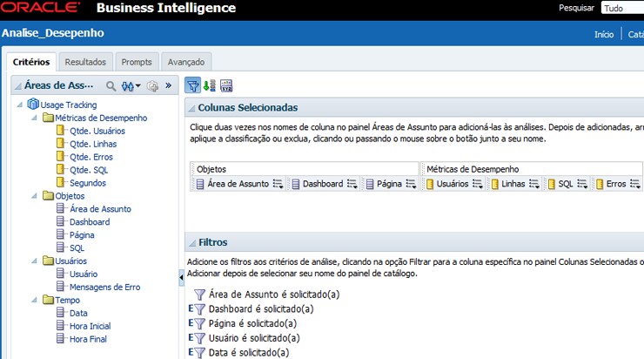Viewport: 644px width, 359px height.
Task: Open the Prompts tab
Action: click(137, 62)
